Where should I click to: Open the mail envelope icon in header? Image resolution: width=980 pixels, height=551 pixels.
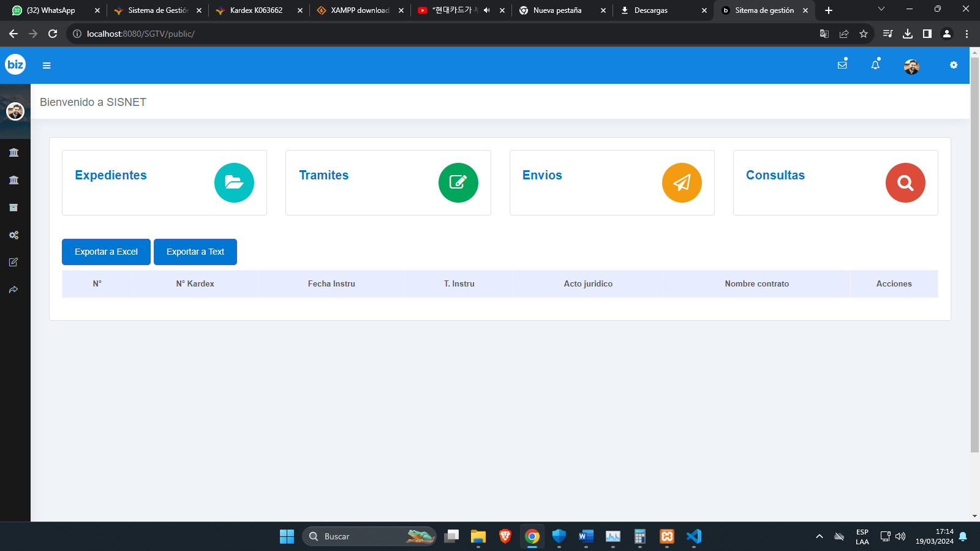click(842, 65)
